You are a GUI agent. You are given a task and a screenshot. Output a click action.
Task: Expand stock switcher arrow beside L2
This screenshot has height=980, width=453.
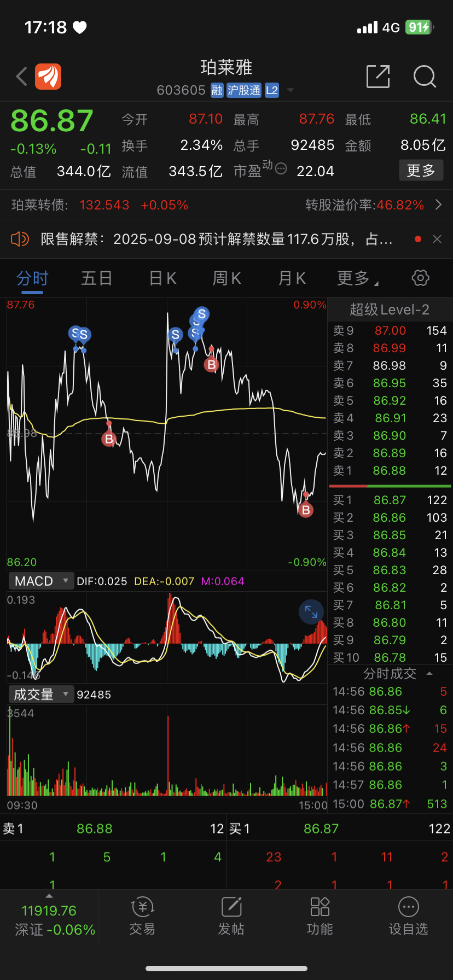coord(291,90)
